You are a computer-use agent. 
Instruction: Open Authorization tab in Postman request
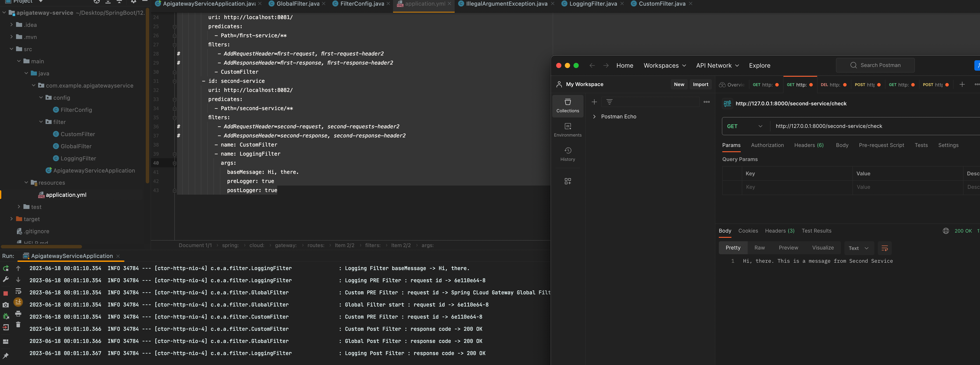coord(767,145)
